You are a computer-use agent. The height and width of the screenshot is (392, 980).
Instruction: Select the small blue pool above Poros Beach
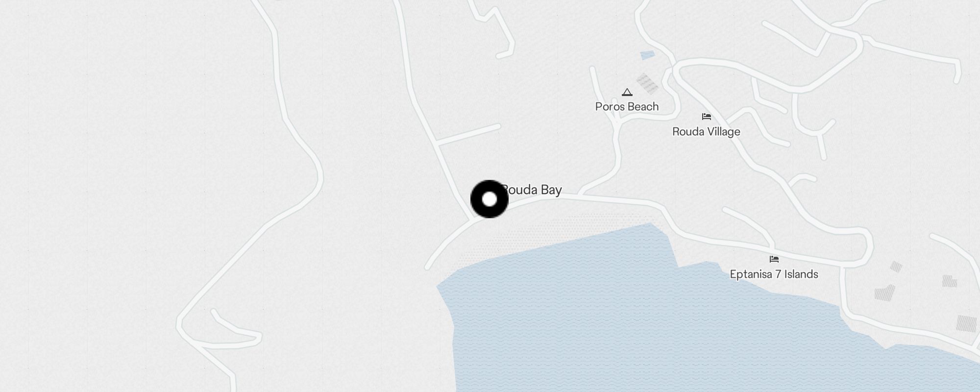(x=647, y=55)
